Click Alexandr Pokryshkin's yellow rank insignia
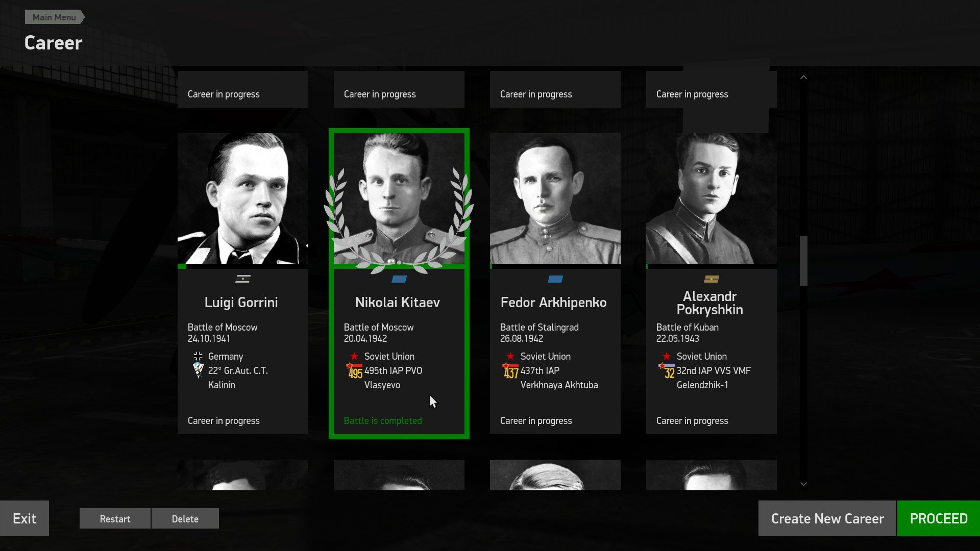Image resolution: width=980 pixels, height=551 pixels. click(712, 279)
